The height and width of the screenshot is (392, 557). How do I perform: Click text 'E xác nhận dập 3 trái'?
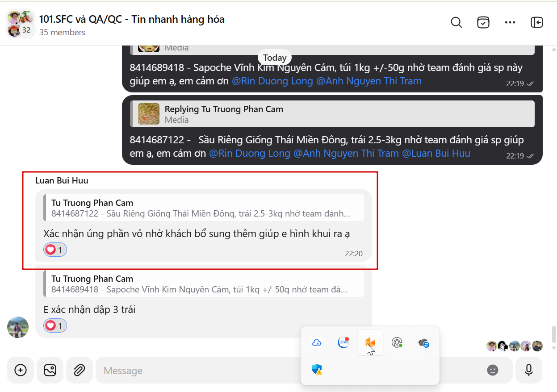point(89,309)
